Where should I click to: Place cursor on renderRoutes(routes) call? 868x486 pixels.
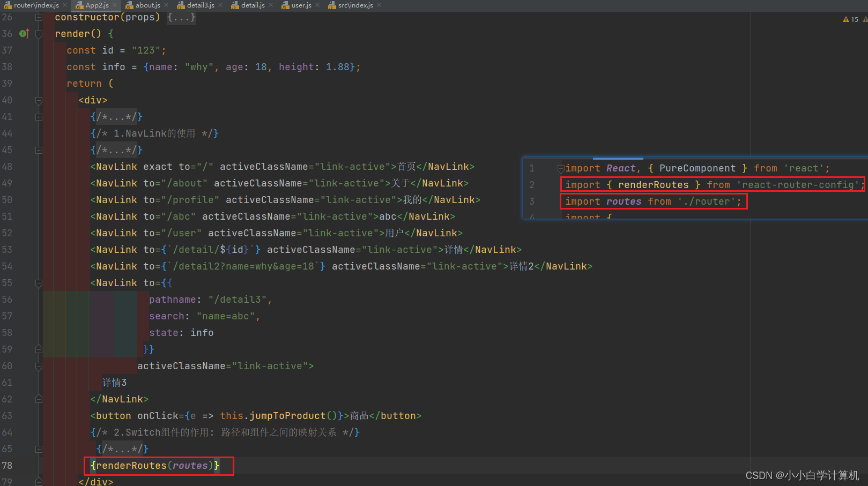(x=155, y=466)
